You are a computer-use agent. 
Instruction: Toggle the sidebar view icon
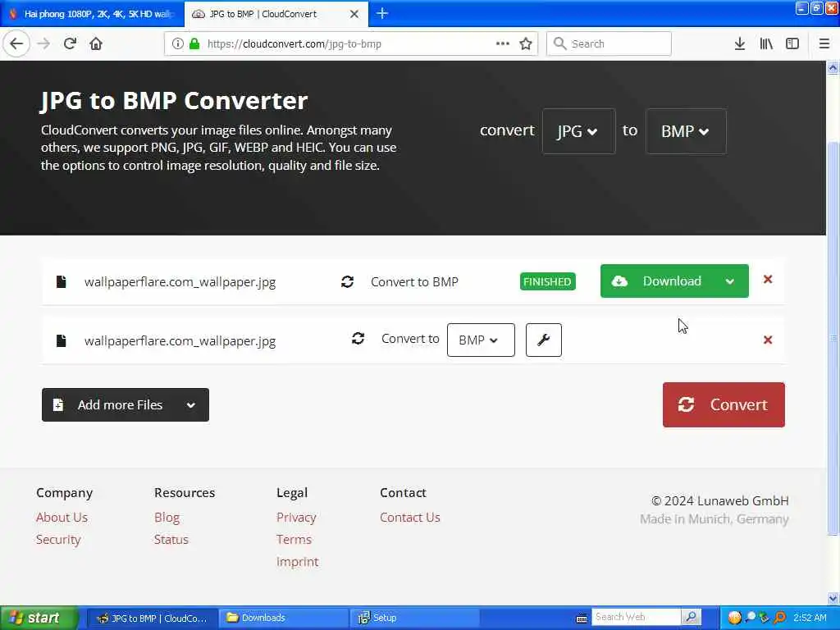tap(792, 43)
